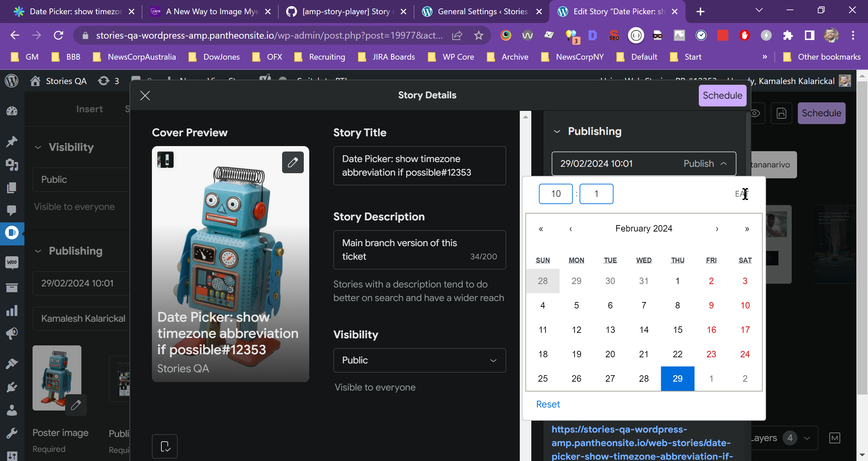Click February 2024 calendar header
The height and width of the screenshot is (461, 868).
click(x=644, y=229)
